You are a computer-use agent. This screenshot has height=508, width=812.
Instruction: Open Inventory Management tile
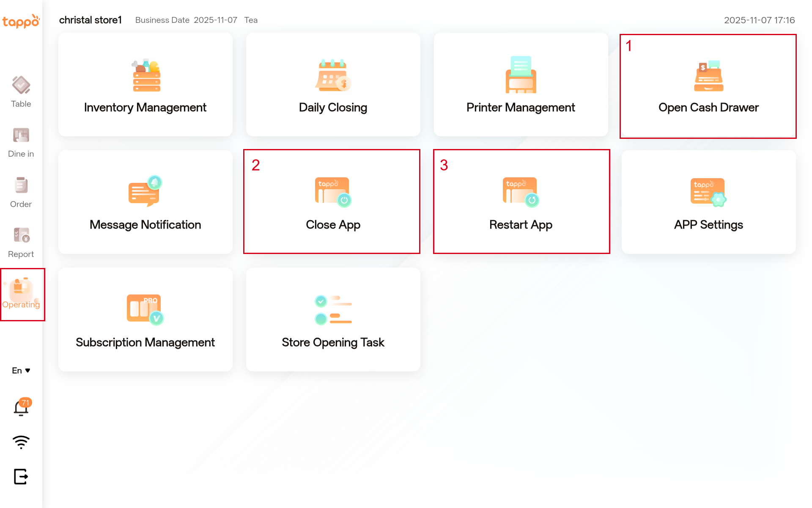(x=145, y=85)
